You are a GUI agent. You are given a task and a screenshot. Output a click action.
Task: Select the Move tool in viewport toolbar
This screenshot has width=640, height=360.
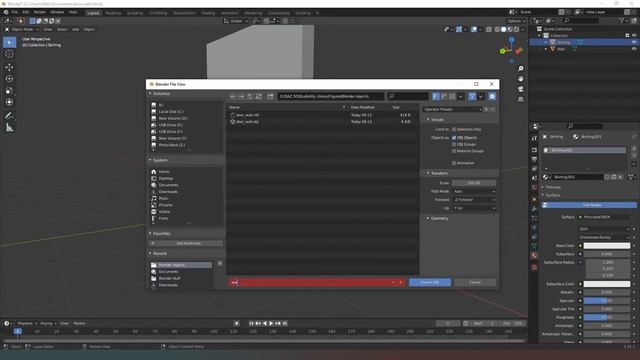(9, 67)
